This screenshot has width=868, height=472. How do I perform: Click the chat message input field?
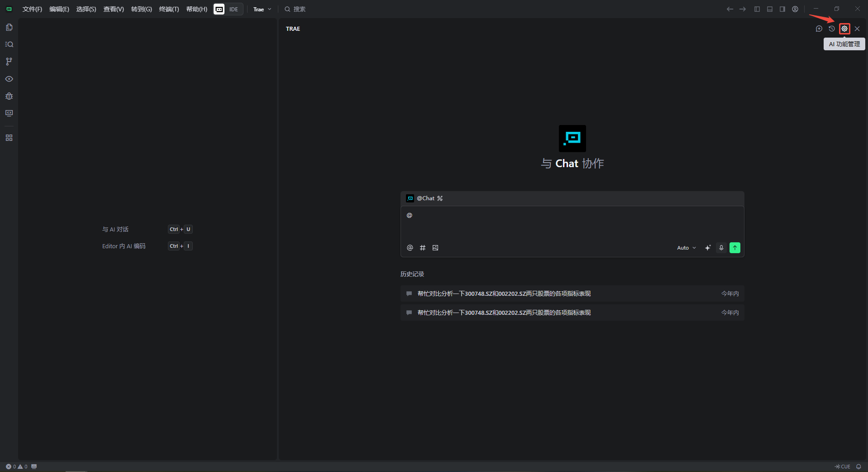[572, 224]
